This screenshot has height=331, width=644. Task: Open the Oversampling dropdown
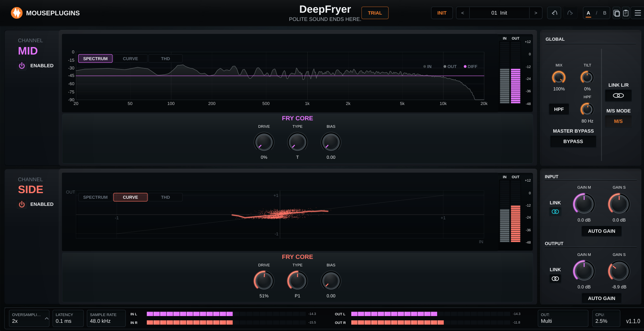29,318
